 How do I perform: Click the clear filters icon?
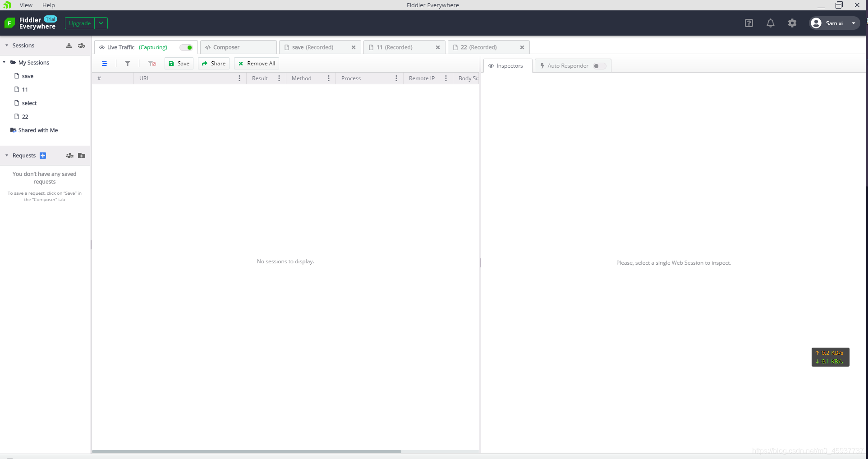[152, 64]
